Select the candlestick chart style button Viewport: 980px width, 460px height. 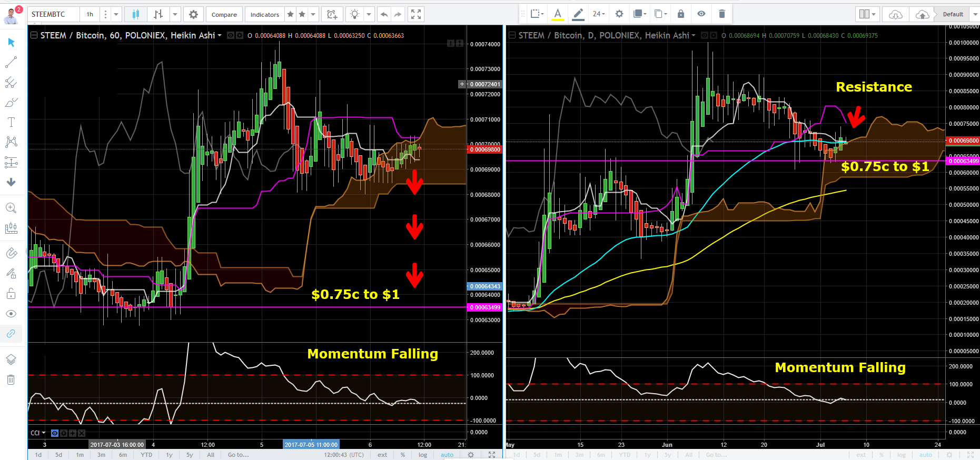135,14
